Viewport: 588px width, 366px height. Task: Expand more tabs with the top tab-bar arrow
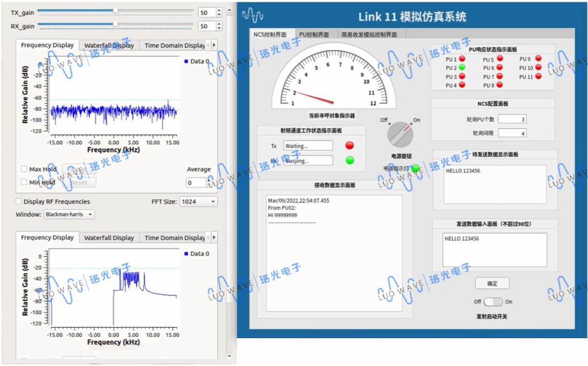click(x=214, y=45)
